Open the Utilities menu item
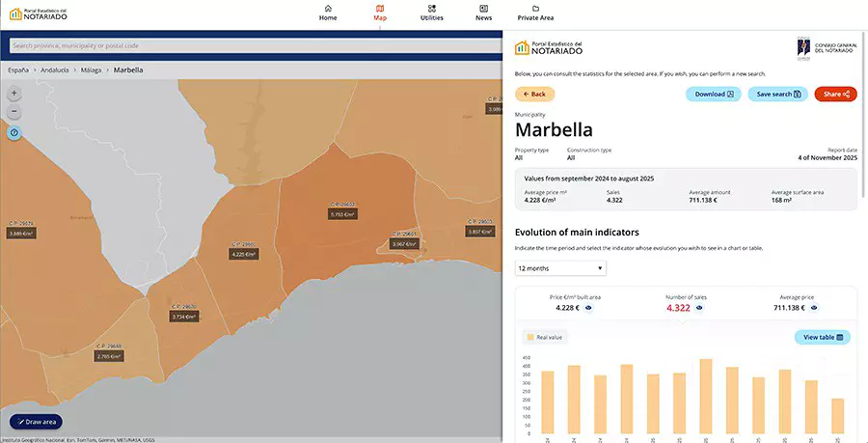This screenshot has height=443, width=868. [x=432, y=13]
